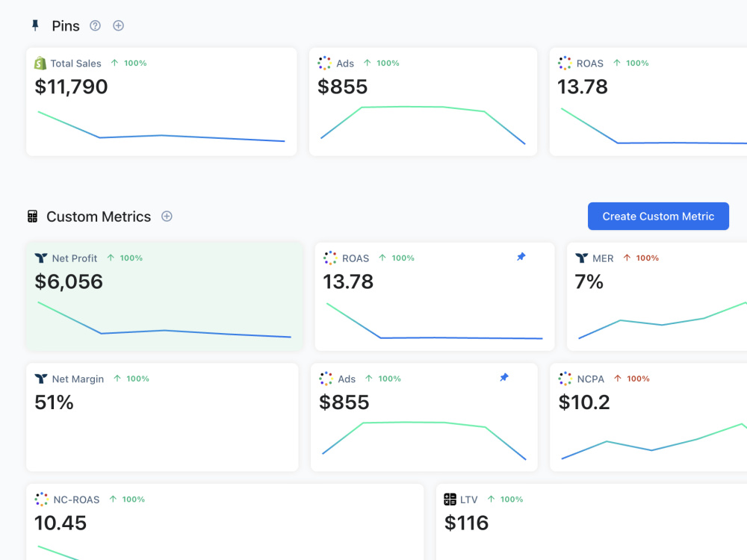Click the plus icon beside Pins heading

pos(118,25)
